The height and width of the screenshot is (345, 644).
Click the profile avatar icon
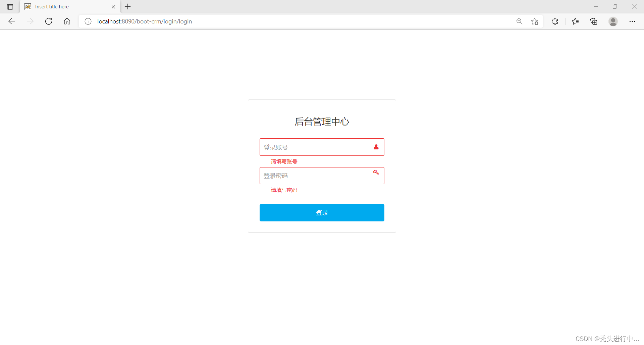pyautogui.click(x=613, y=21)
